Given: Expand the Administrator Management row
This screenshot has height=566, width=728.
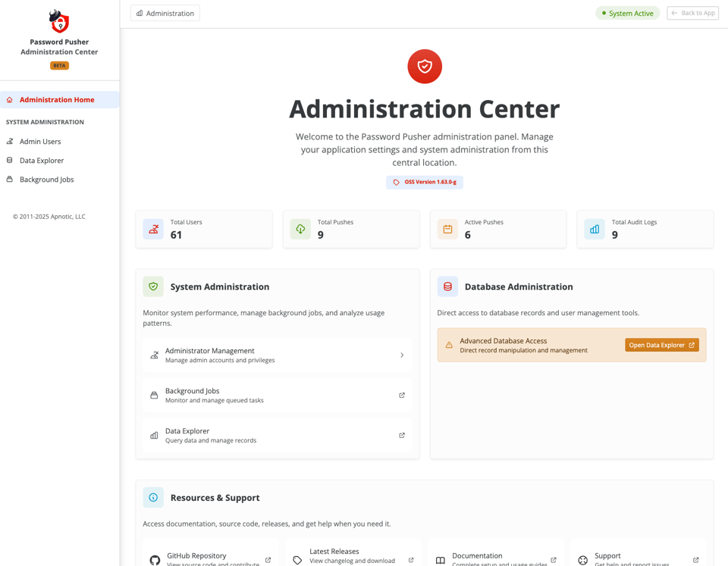Looking at the screenshot, I should [401, 355].
